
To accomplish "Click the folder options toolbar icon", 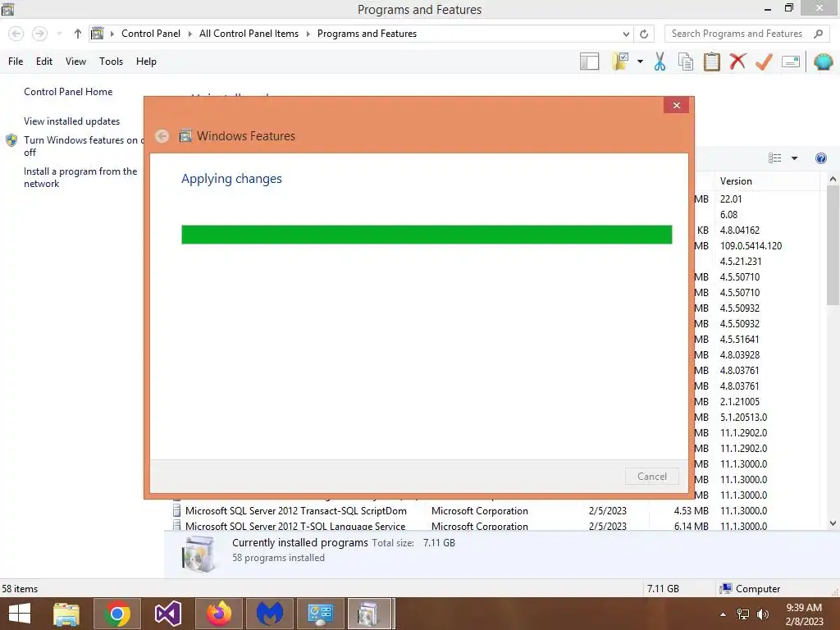I will click(620, 62).
